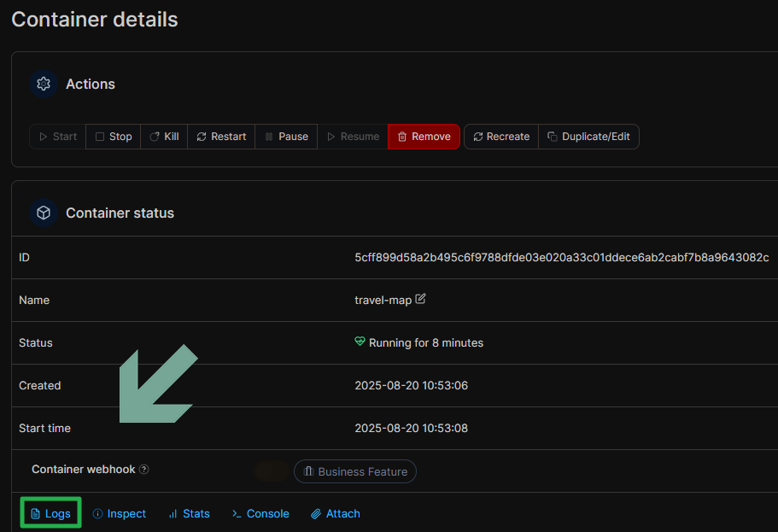Stop the running container
Image resolution: width=778 pixels, height=532 pixels.
(x=114, y=137)
